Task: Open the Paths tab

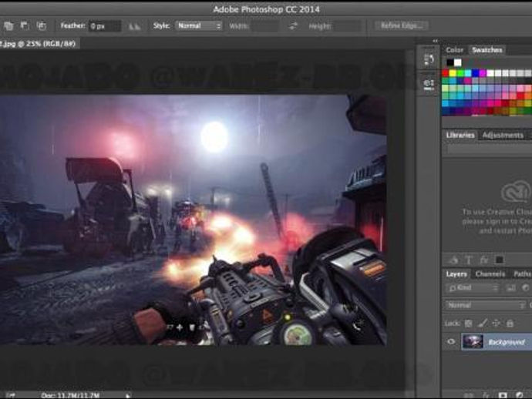Action: [522, 274]
